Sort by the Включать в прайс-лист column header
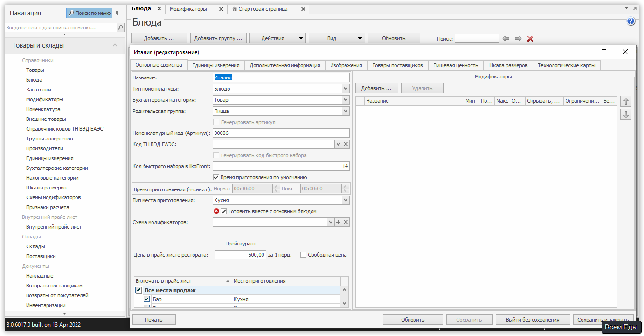 point(183,281)
